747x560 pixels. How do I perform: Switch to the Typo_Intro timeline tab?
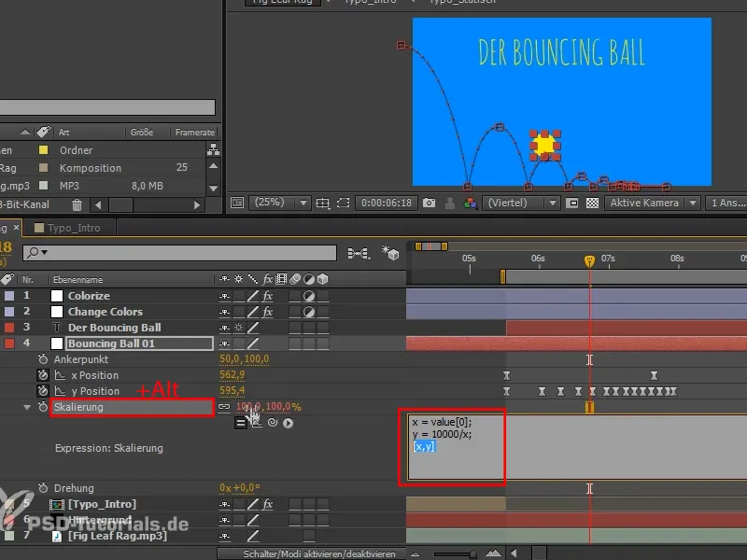(74, 228)
